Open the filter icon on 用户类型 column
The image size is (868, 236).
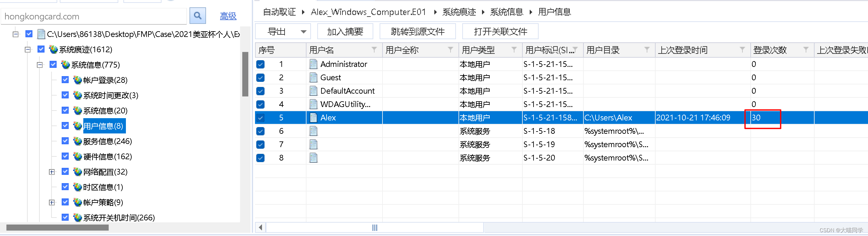coord(514,50)
